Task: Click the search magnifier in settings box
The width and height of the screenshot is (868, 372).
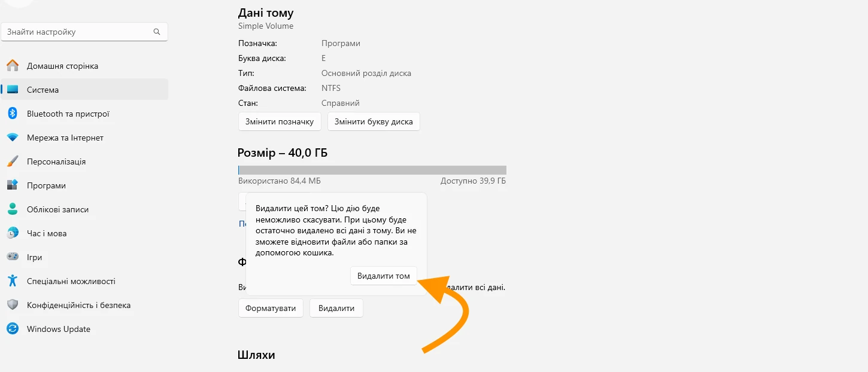Action: point(157,32)
